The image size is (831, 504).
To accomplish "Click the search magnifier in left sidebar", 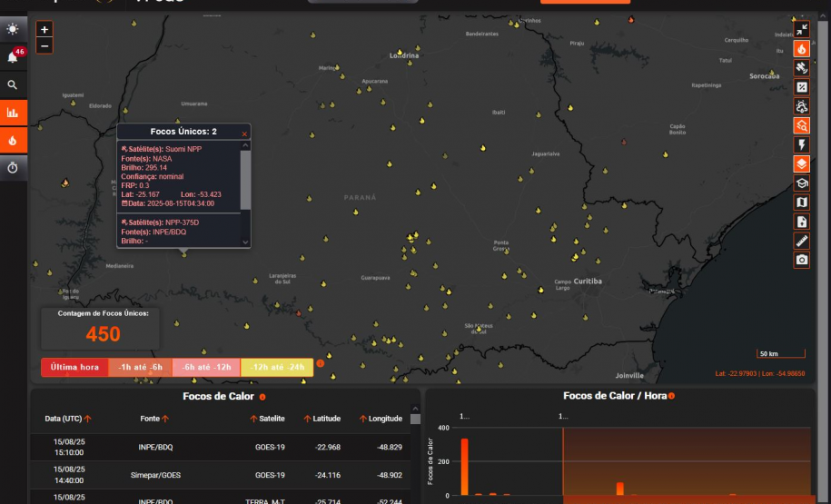I will 13,84.
